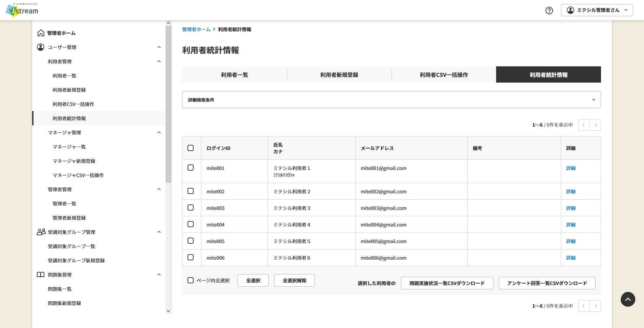This screenshot has width=644, height=328.
Task: Open 管理者新規登録 in the sidebar
Action: 69,218
